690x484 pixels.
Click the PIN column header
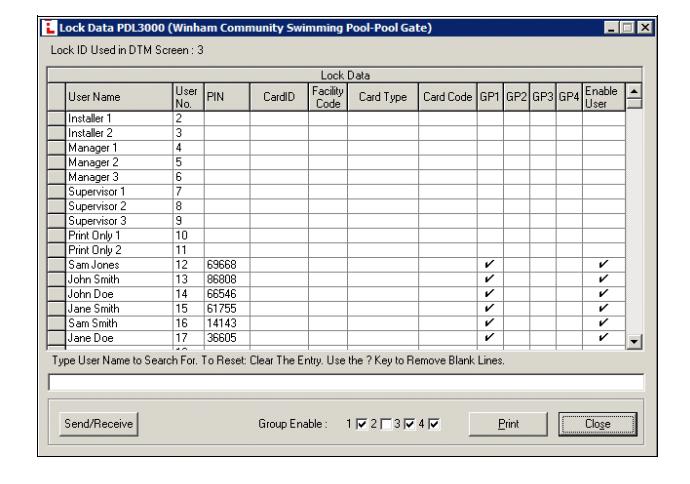tap(227, 97)
